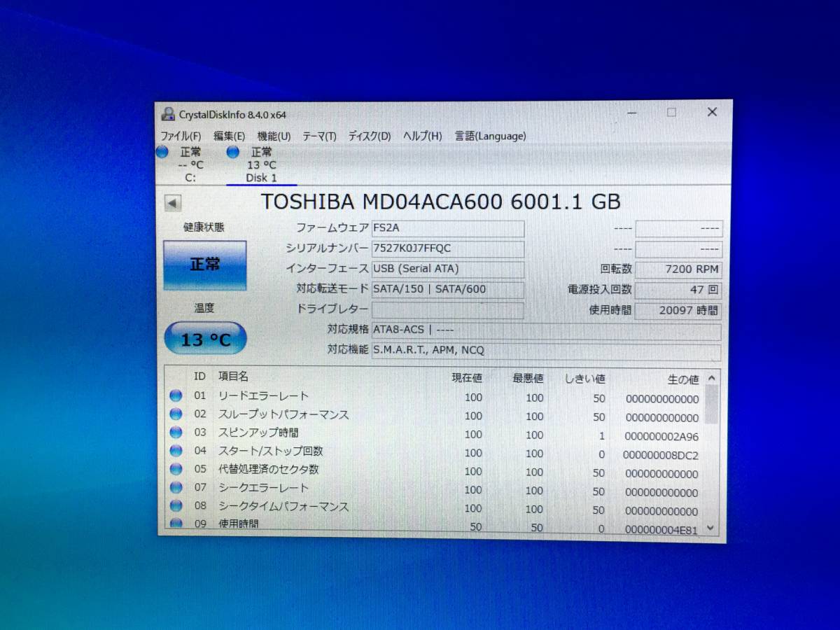Open the ファイル(F) menu
Screen dimensions: 840x630
[181, 136]
